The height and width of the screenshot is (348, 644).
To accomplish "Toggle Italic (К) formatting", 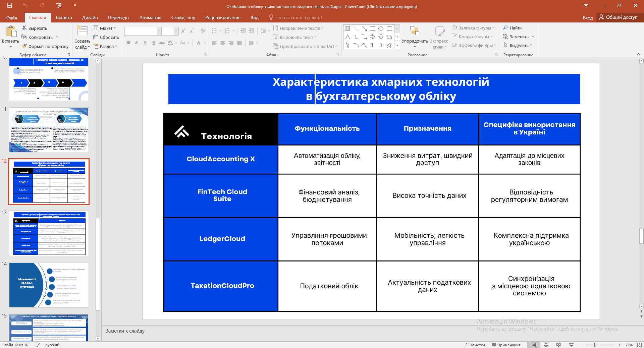I will coord(137,43).
